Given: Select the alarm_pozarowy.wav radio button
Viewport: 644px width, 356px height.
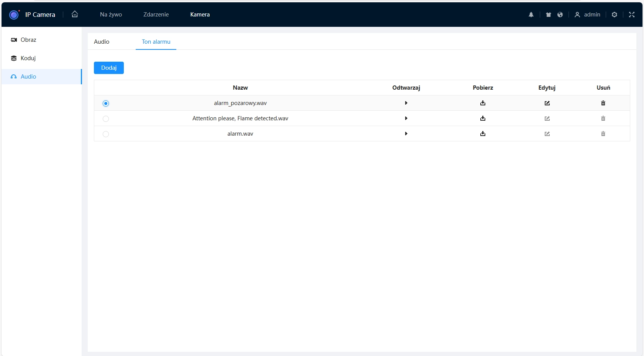Looking at the screenshot, I should [x=106, y=103].
